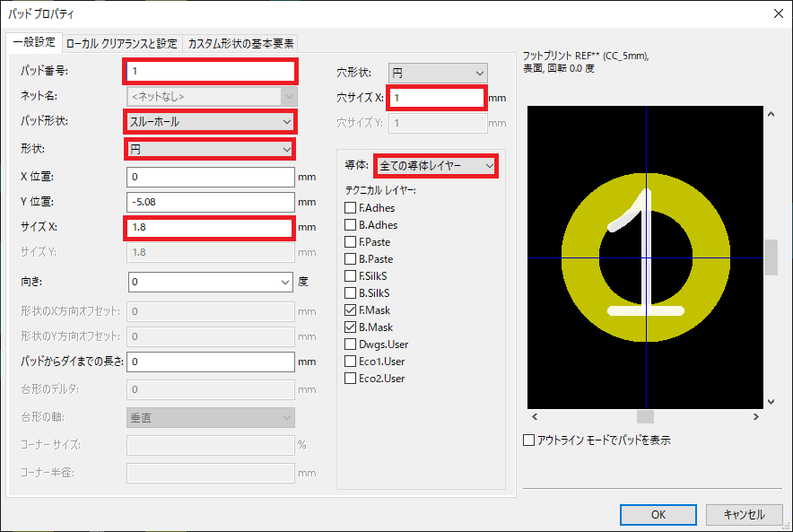This screenshot has width=793, height=532.
Task: Click the left arrow of preview horizontal scrollbar
Action: coord(535,417)
